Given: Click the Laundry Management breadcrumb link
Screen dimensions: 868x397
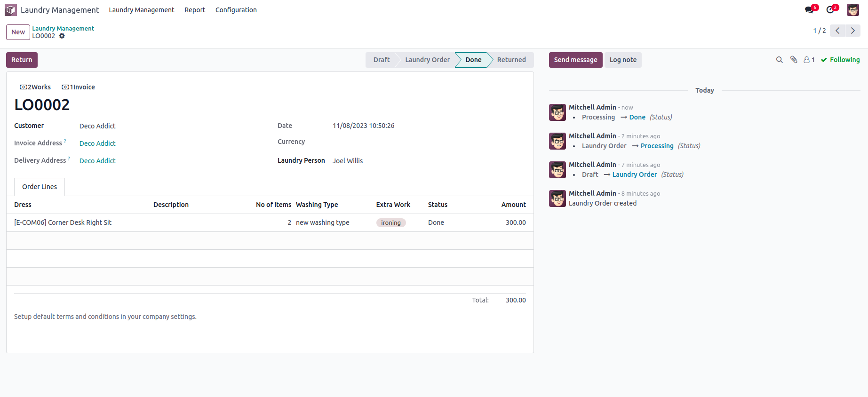Looking at the screenshot, I should [x=63, y=28].
